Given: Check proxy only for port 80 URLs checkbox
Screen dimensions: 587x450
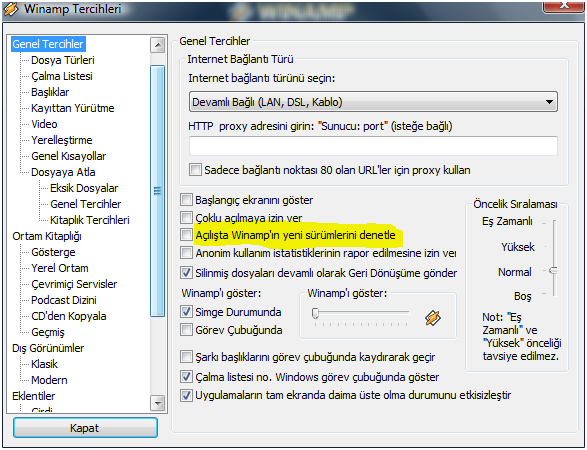Looking at the screenshot, I should pyautogui.click(x=195, y=170).
